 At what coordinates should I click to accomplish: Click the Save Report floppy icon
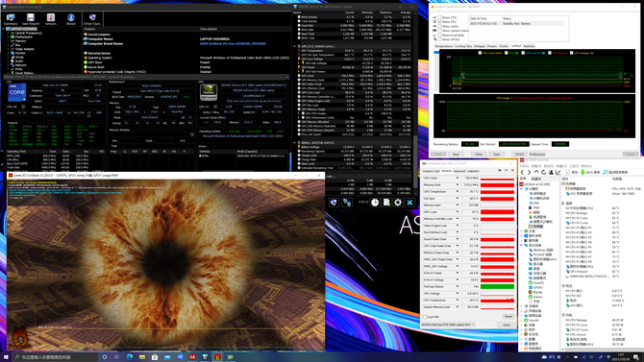(31, 19)
